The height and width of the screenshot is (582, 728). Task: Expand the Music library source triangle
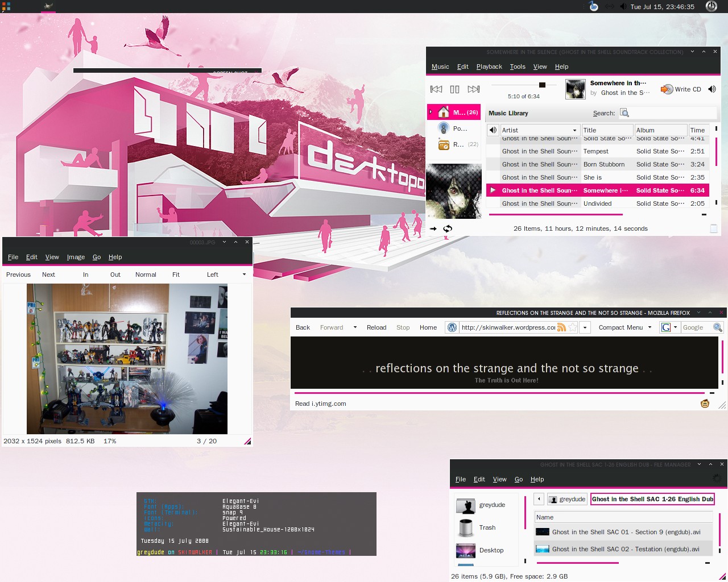tap(431, 112)
